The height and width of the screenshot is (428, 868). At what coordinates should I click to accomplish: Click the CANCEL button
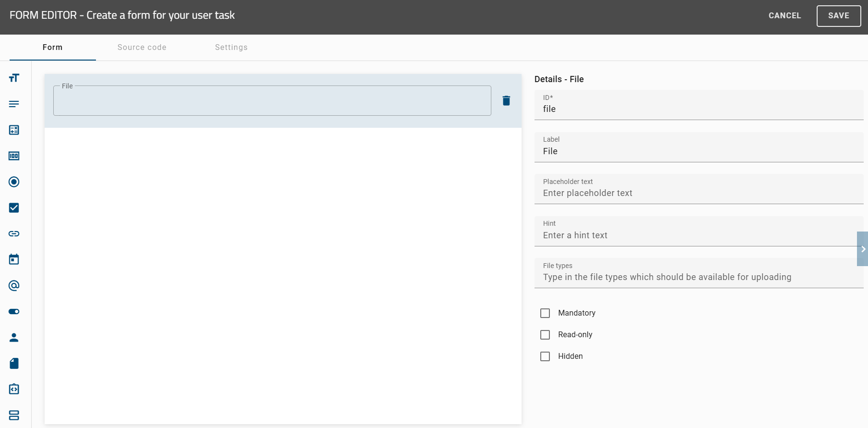[785, 15]
